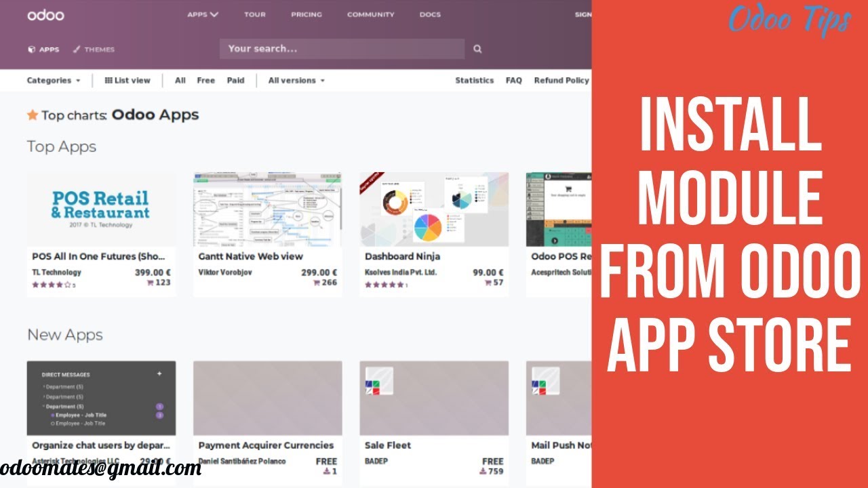The height and width of the screenshot is (488, 868).
Task: Filter apps by Paid
Action: pos(235,80)
